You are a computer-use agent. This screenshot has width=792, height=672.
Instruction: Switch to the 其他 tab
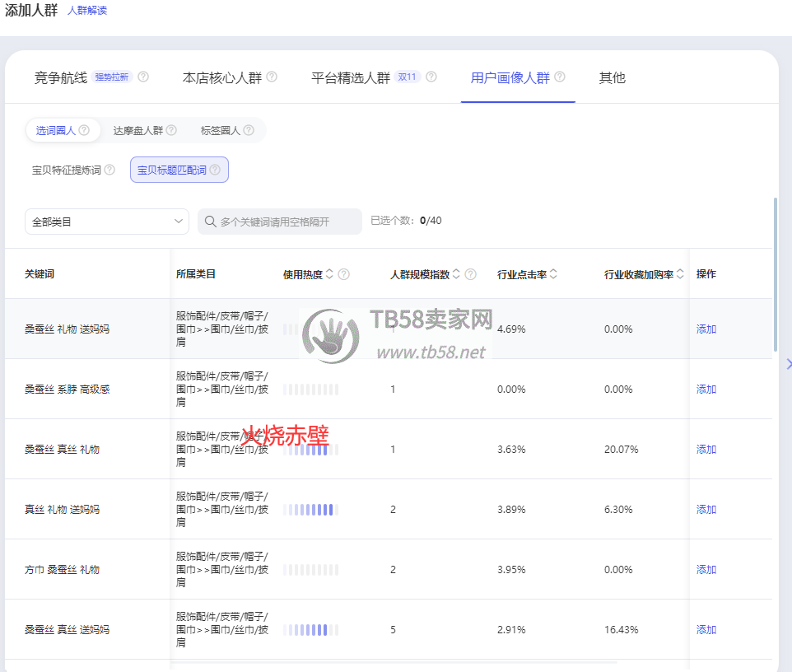[612, 78]
